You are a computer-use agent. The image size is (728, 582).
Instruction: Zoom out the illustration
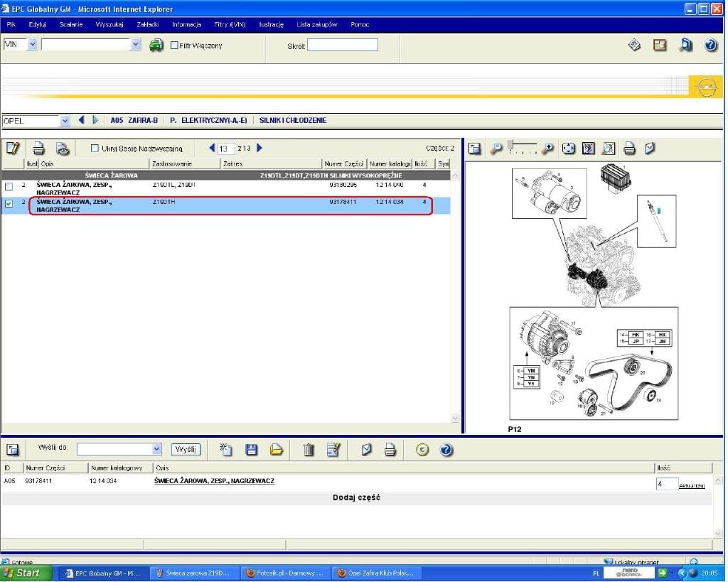[x=496, y=149]
